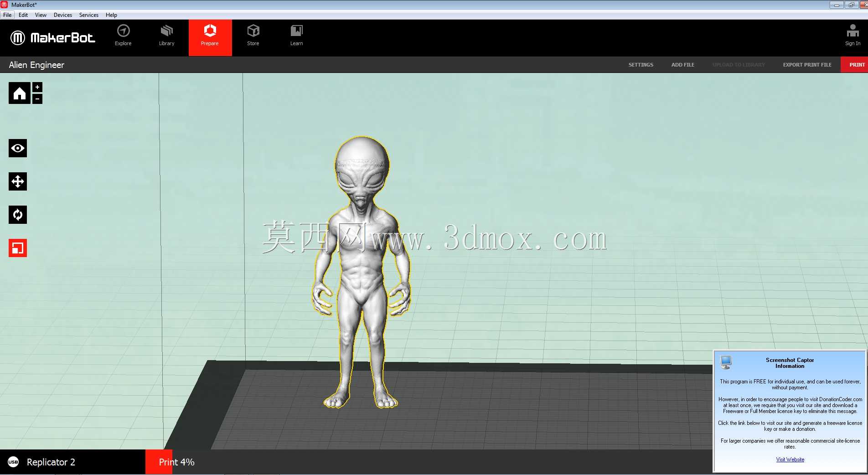The image size is (868, 475).
Task: Open the Store section
Action: coord(253,36)
